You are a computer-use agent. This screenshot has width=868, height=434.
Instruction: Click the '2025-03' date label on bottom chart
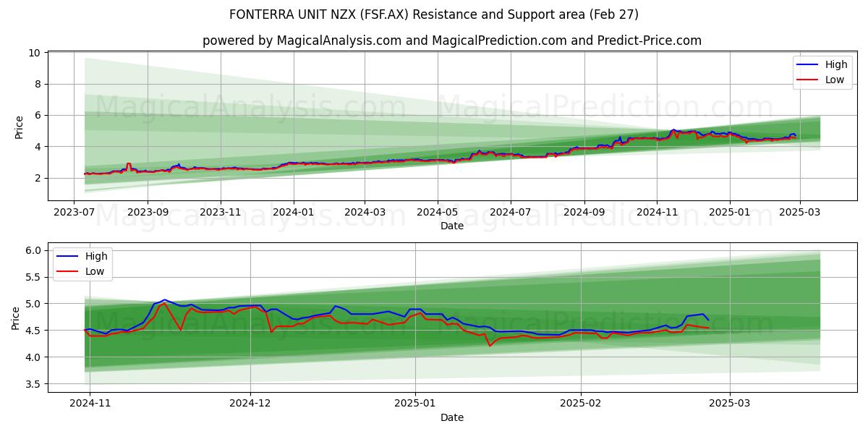730,405
